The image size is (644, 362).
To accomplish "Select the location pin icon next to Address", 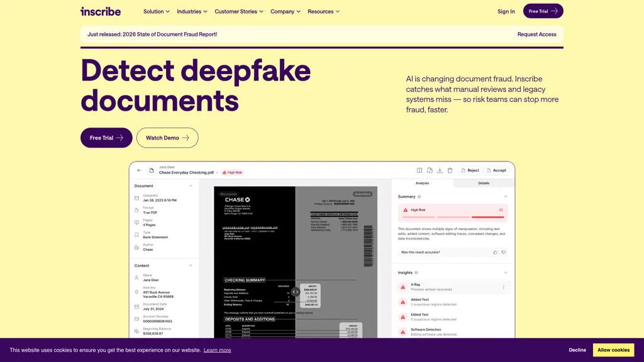I will [136, 292].
